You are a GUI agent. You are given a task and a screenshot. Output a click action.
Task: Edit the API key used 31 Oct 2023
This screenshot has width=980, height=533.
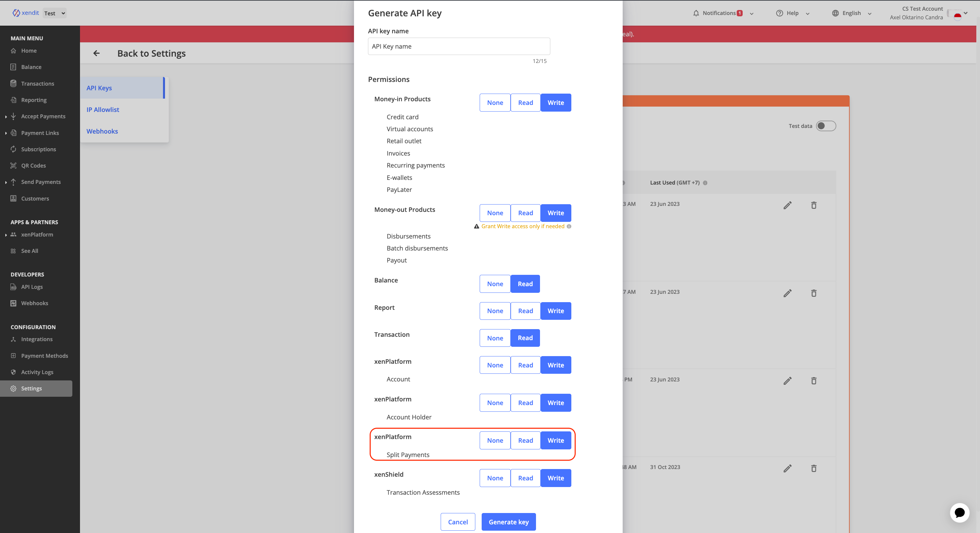(x=787, y=468)
